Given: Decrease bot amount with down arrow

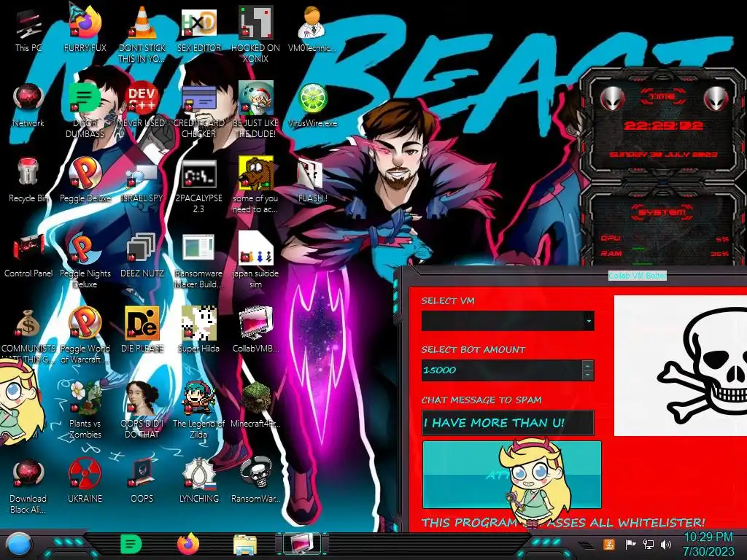Looking at the screenshot, I should tap(588, 376).
